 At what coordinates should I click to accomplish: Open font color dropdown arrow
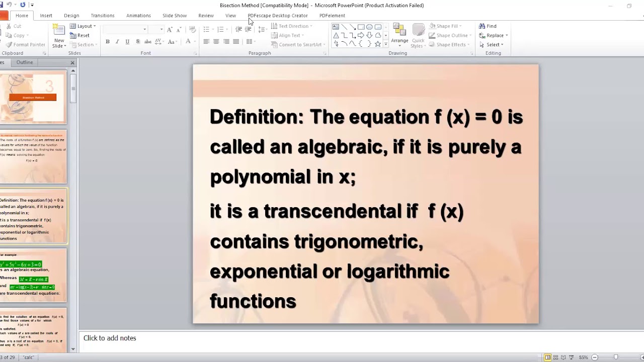tap(195, 42)
